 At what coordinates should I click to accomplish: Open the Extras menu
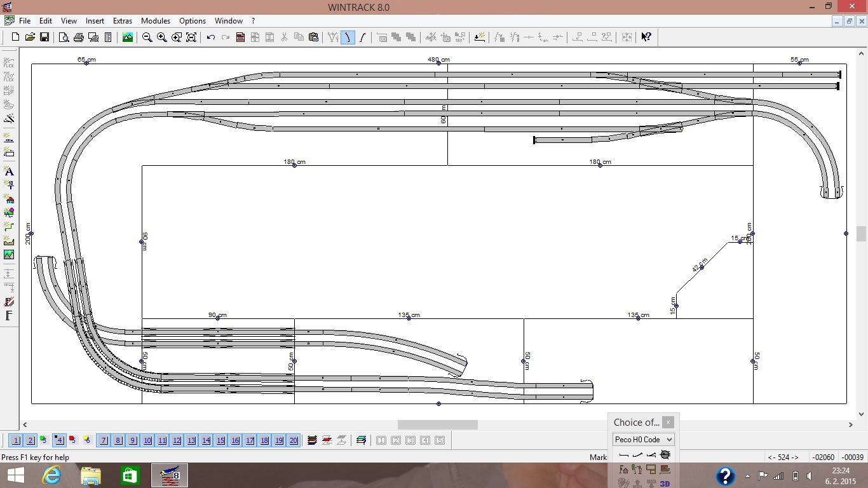point(123,21)
